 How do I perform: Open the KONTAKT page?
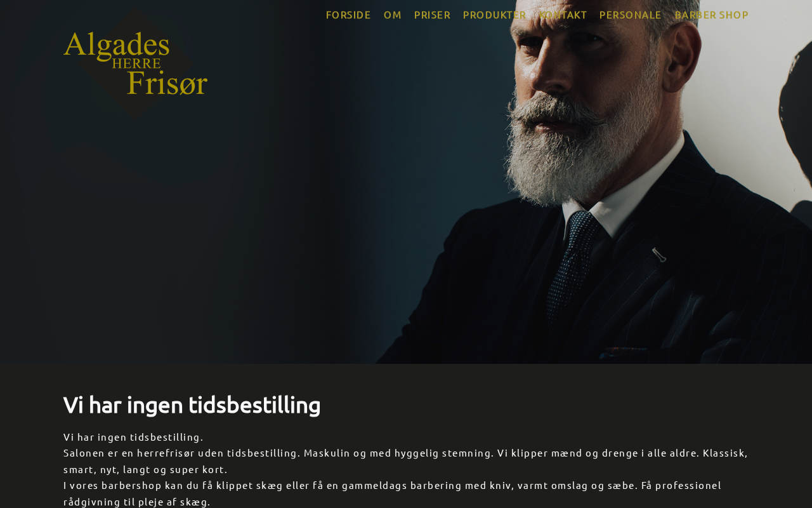563,15
